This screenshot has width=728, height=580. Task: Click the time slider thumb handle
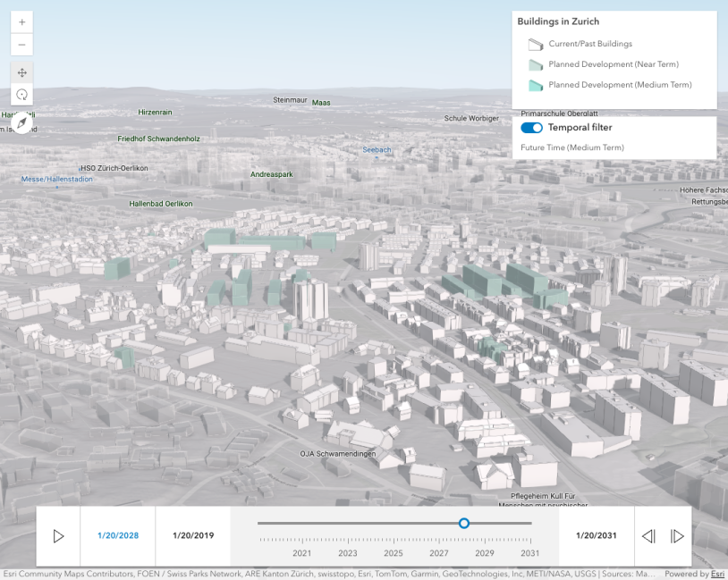pos(463,524)
